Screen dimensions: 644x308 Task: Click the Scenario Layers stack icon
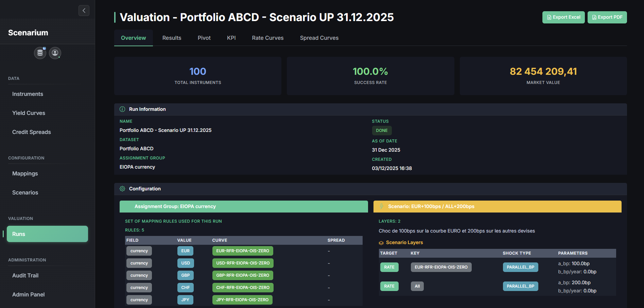(381, 243)
